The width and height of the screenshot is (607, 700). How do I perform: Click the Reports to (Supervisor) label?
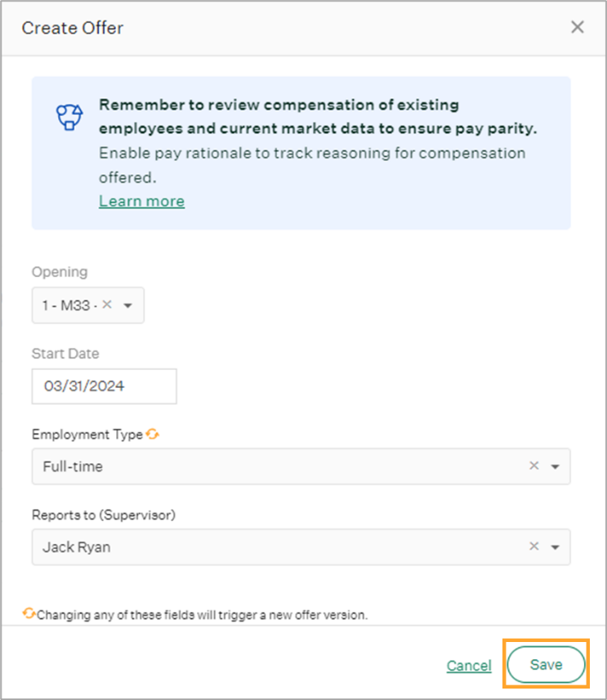(x=104, y=515)
